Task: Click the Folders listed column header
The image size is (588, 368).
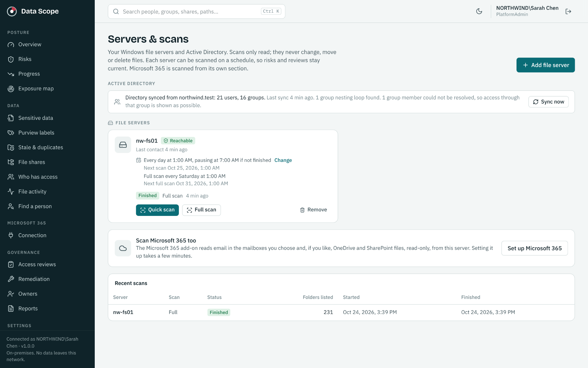Action: point(318,297)
